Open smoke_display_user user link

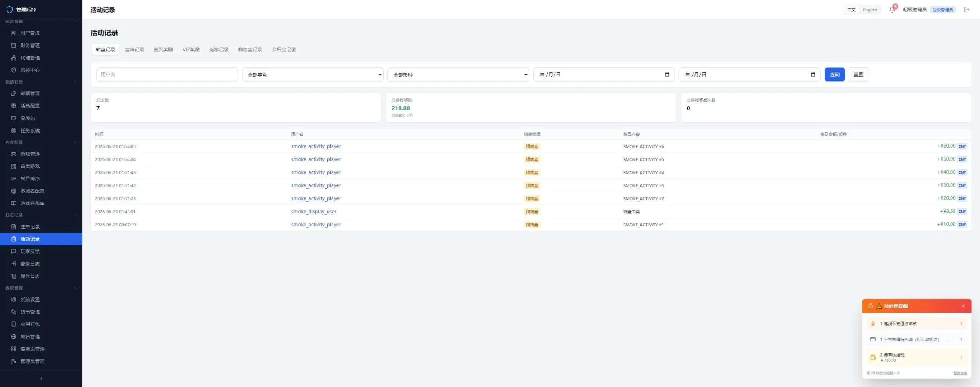[x=314, y=212]
